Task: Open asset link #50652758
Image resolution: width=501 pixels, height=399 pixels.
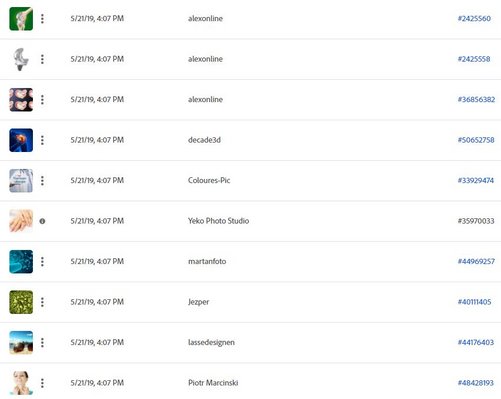Action: [476, 140]
